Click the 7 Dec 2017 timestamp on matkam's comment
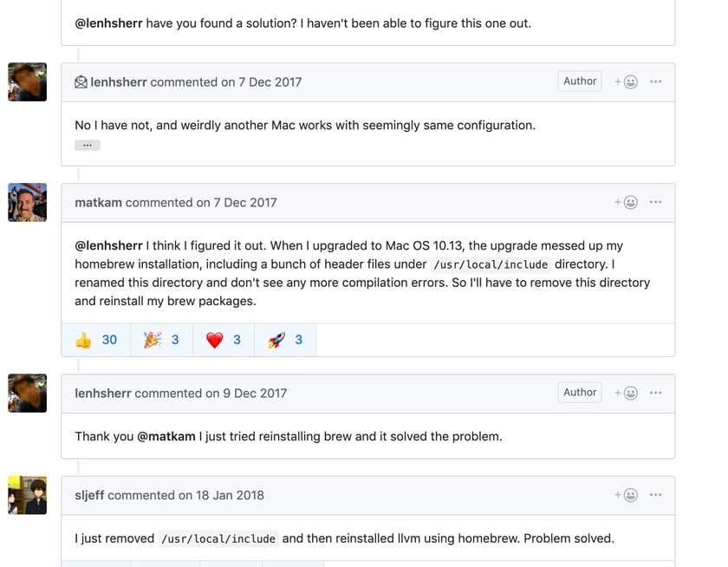This screenshot has height=567, width=728. tap(245, 203)
